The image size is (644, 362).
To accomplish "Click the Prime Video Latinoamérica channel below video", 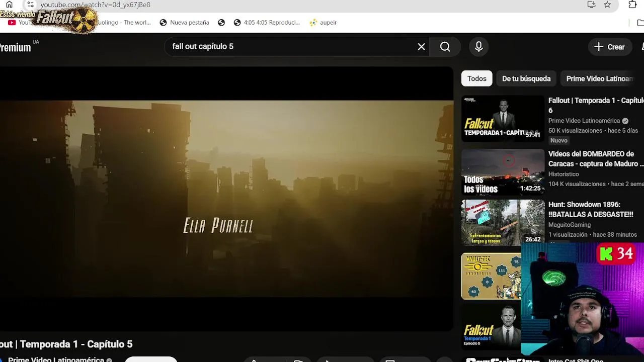I will point(56,360).
